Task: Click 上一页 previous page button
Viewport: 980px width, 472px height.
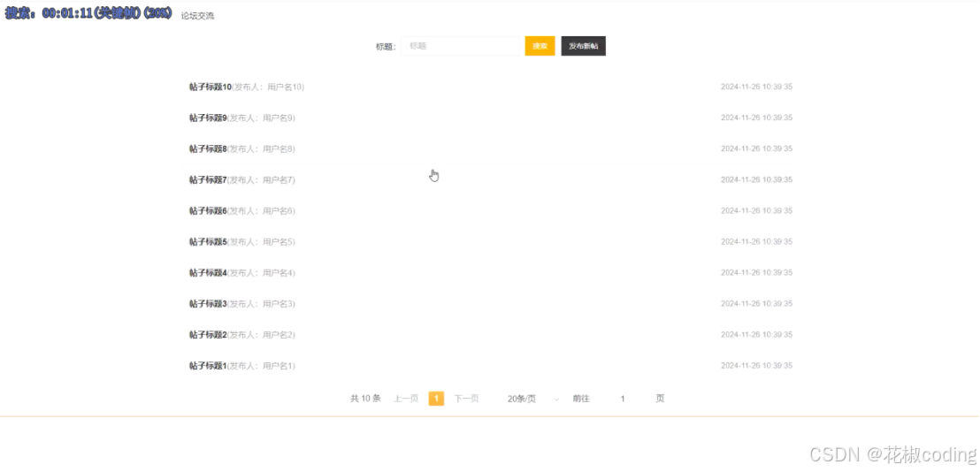Action: 406,399
